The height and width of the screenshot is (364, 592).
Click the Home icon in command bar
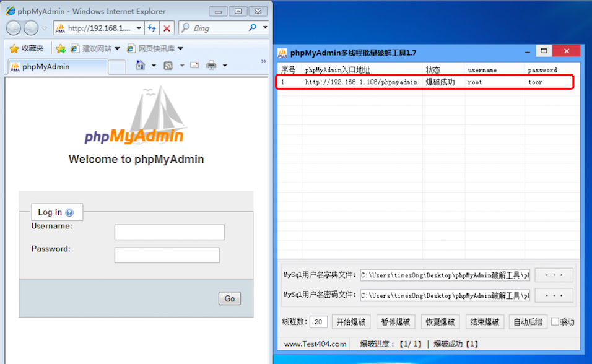pyautogui.click(x=141, y=66)
